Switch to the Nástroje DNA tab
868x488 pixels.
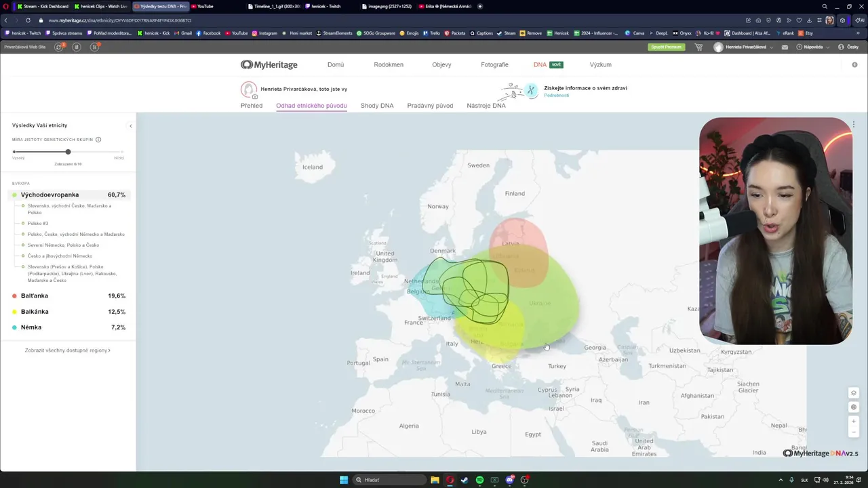(486, 106)
